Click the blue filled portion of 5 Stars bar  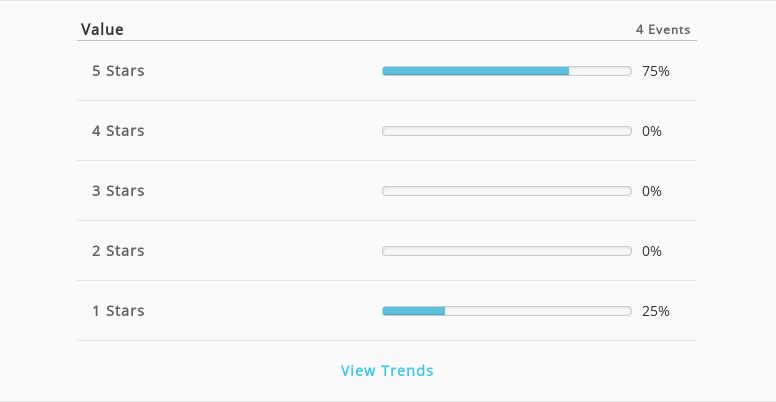click(476, 71)
